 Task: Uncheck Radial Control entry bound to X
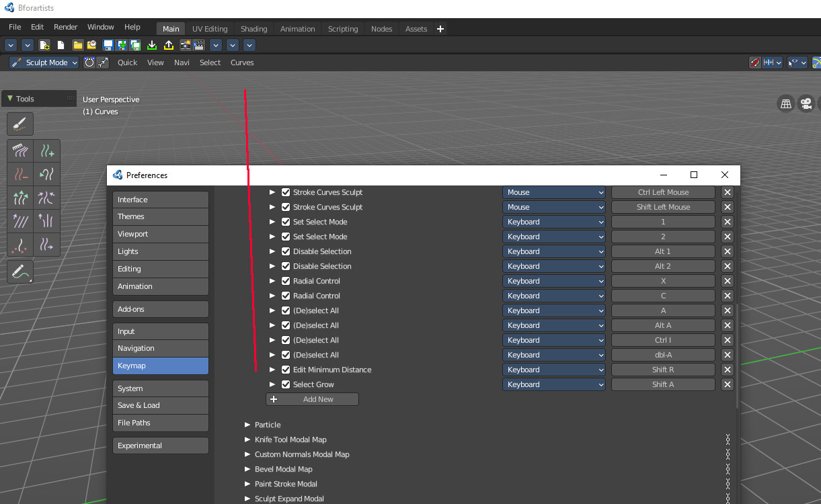click(286, 281)
